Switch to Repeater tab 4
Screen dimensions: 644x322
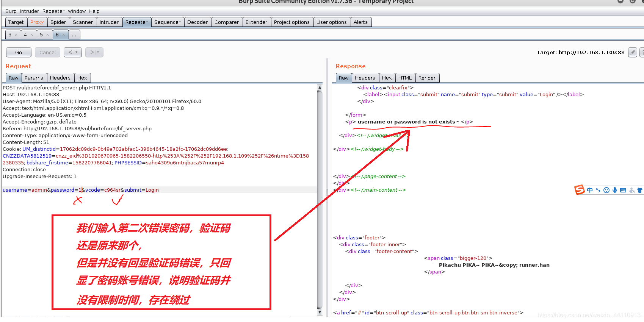(26, 34)
